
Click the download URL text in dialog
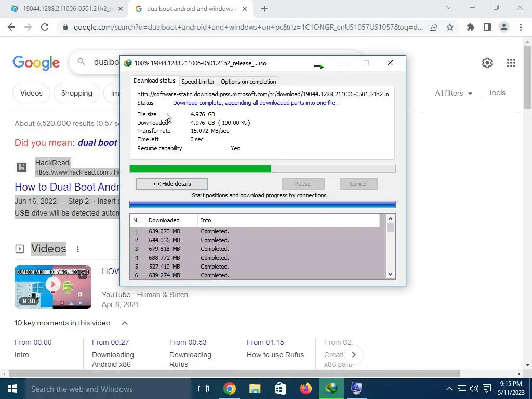[263, 94]
